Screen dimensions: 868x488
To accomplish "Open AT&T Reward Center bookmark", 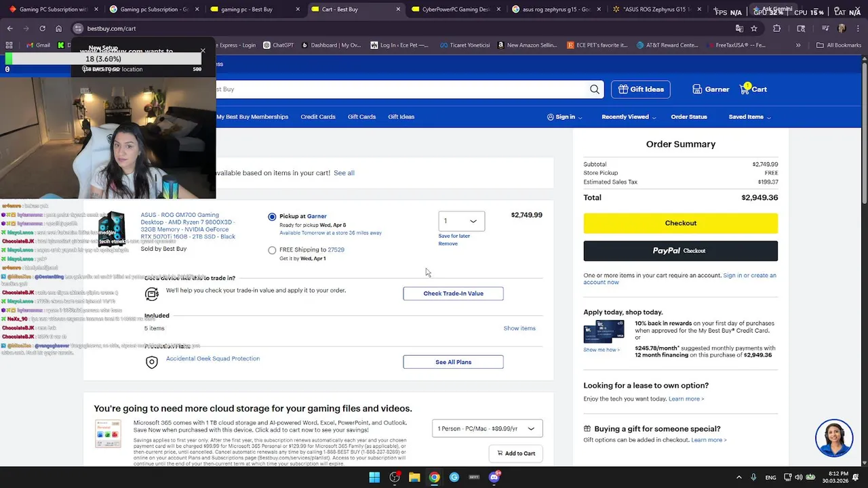I will (x=667, y=45).
